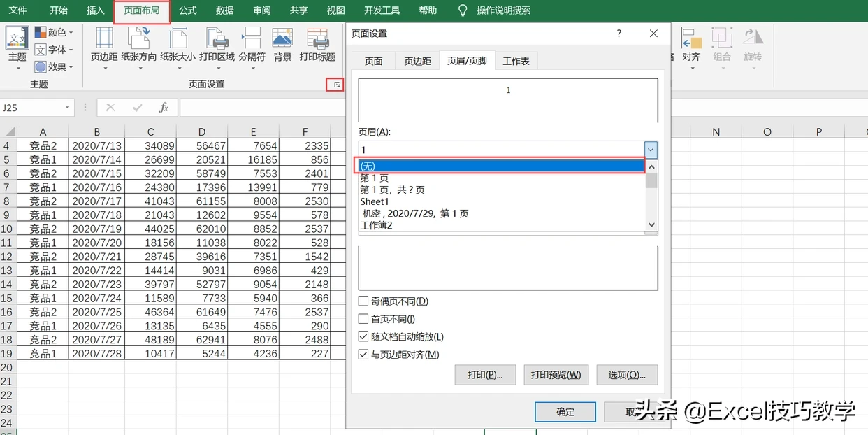
Task: Click the dialog help question mark
Action: point(619,34)
